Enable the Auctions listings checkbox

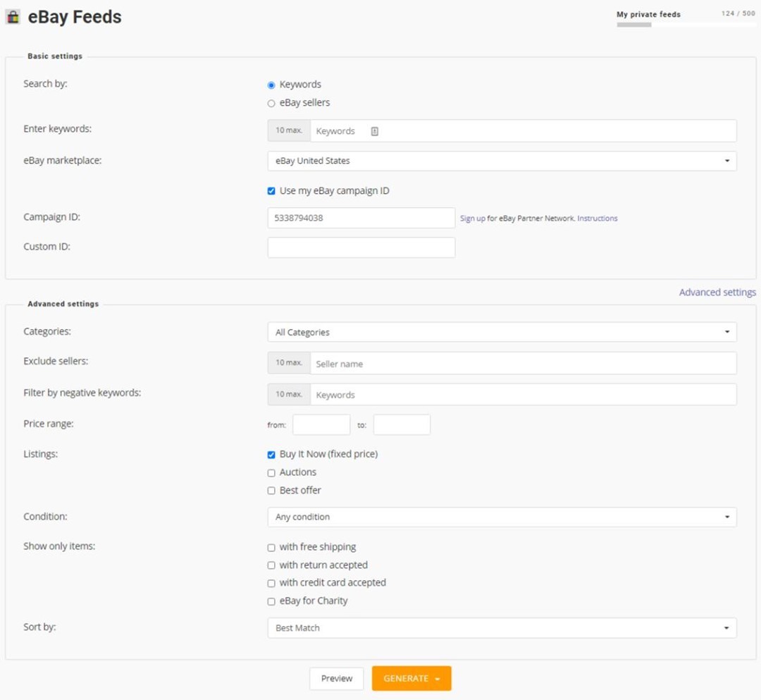tap(271, 473)
